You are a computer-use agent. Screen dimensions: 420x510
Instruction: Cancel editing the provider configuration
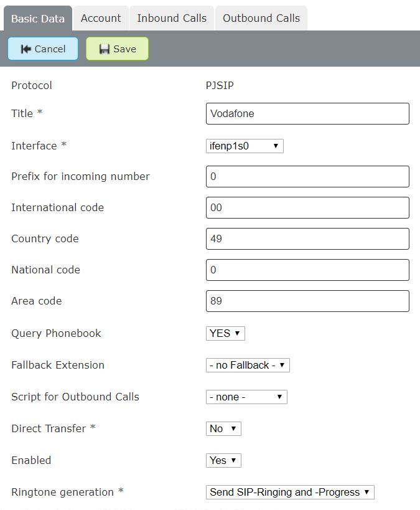[x=42, y=48]
